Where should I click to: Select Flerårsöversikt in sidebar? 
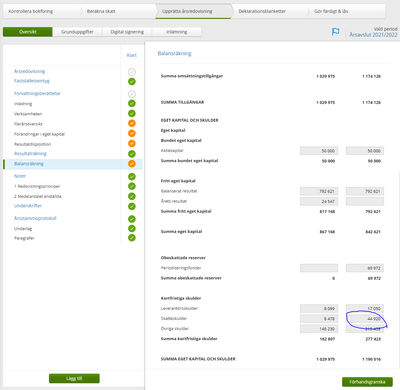point(28,124)
